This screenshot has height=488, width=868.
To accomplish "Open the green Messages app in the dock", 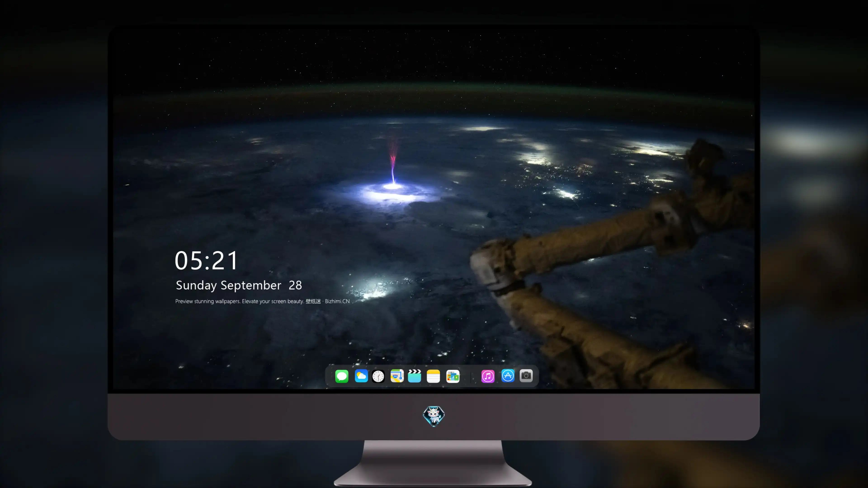I will tap(342, 376).
